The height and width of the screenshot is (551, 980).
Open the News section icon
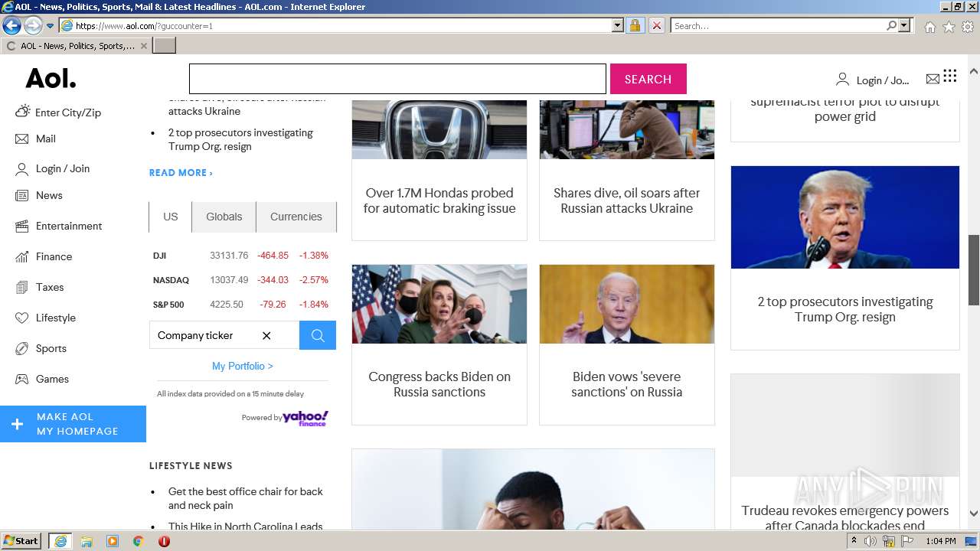tap(21, 195)
